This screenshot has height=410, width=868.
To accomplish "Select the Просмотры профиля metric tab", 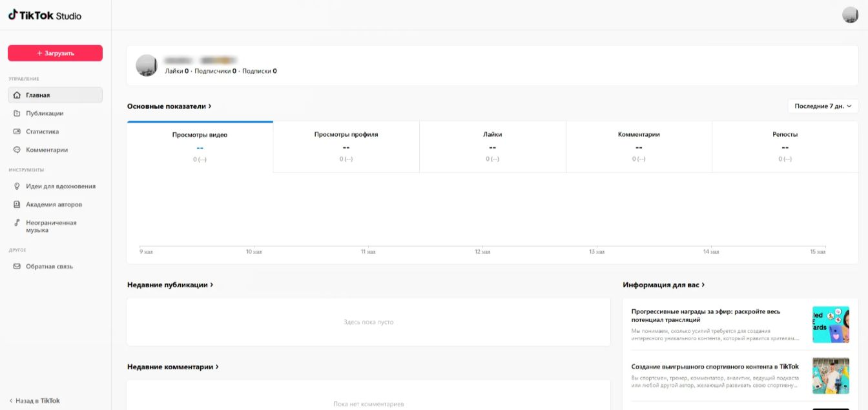I will point(346,147).
